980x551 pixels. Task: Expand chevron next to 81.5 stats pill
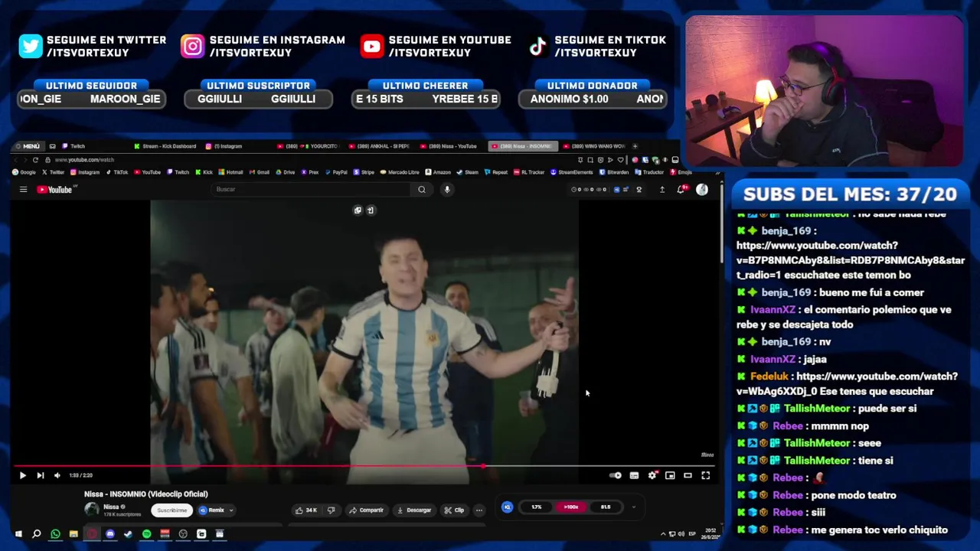tap(633, 507)
